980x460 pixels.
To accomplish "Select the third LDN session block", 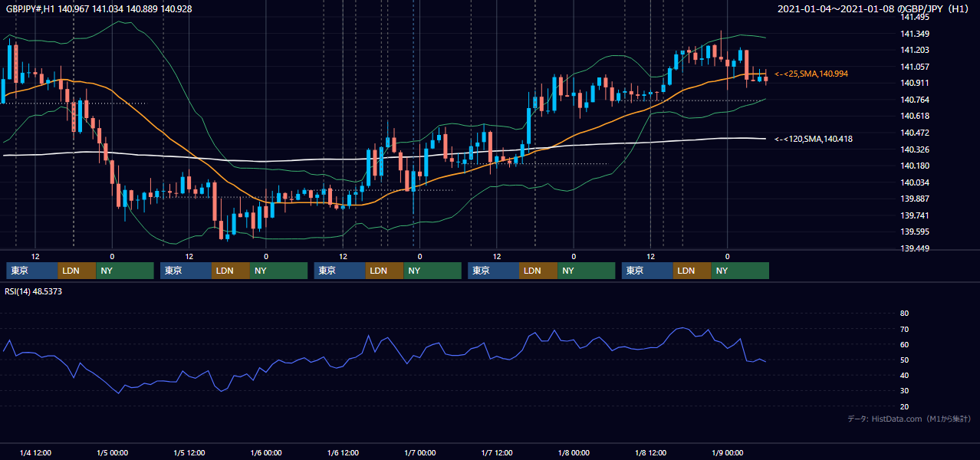I will (385, 271).
